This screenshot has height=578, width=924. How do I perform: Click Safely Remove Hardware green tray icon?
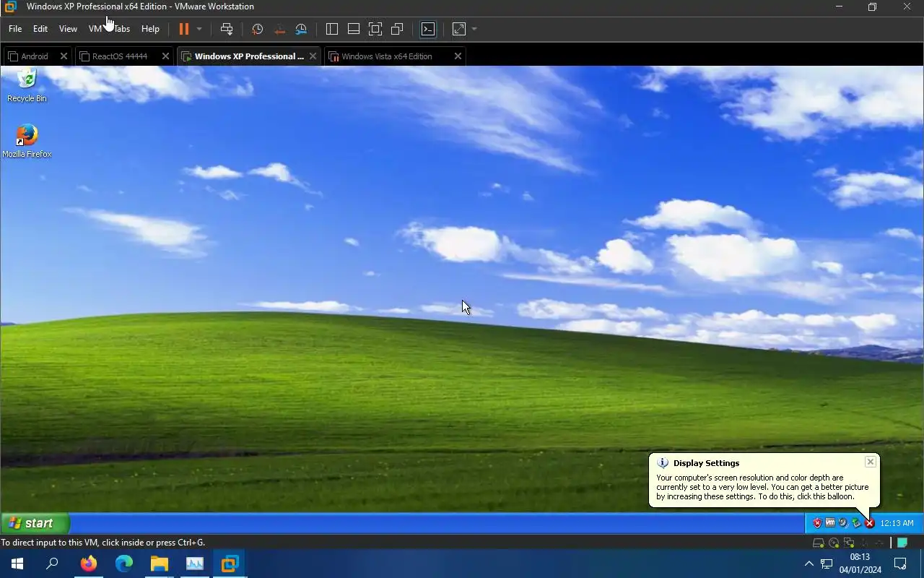pos(856,523)
